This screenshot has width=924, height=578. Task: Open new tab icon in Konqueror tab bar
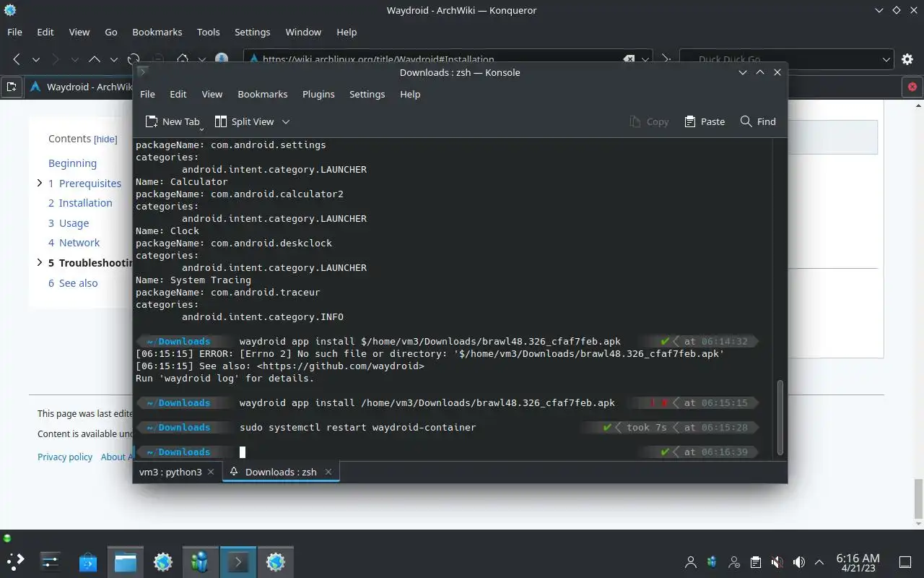click(11, 87)
